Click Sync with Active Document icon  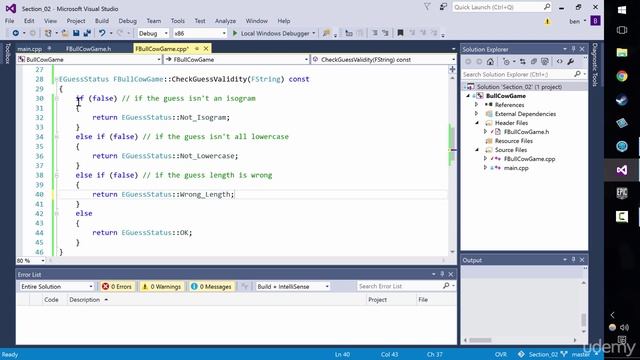(522, 62)
